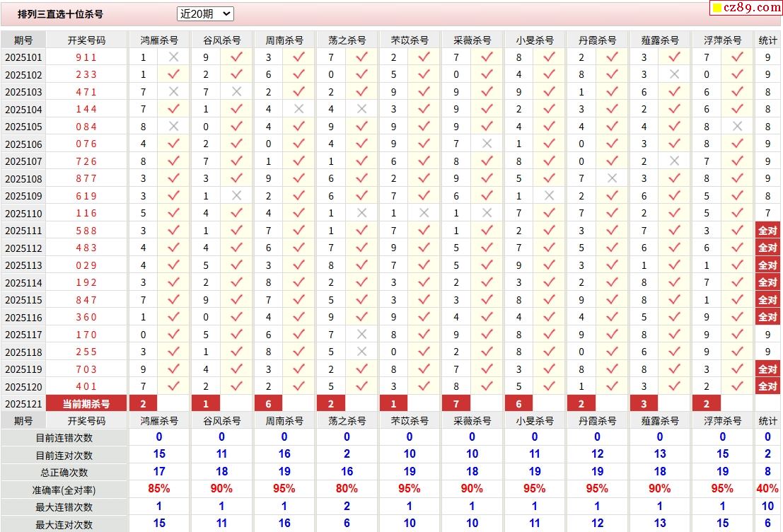Click the 准确率(全对率) row label
Viewport: 783px width, 532px height.
(x=64, y=490)
